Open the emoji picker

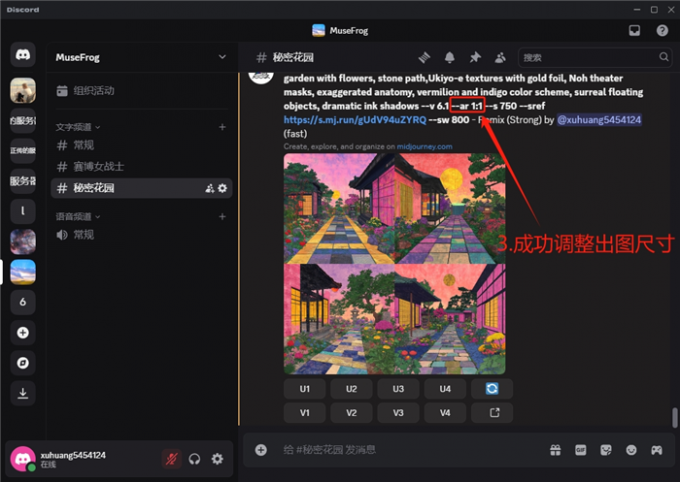[631, 450]
